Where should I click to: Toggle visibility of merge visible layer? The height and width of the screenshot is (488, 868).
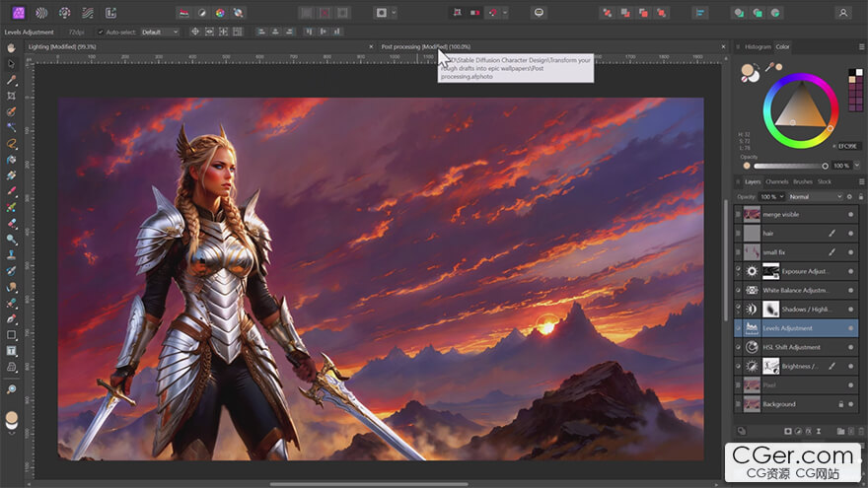[x=851, y=215]
